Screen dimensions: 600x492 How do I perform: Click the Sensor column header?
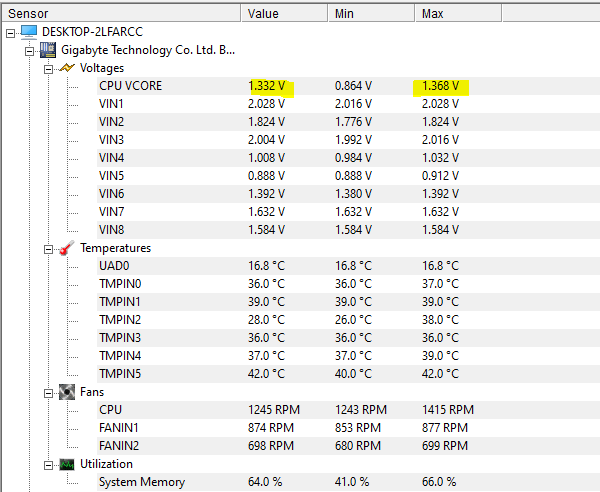121,13
